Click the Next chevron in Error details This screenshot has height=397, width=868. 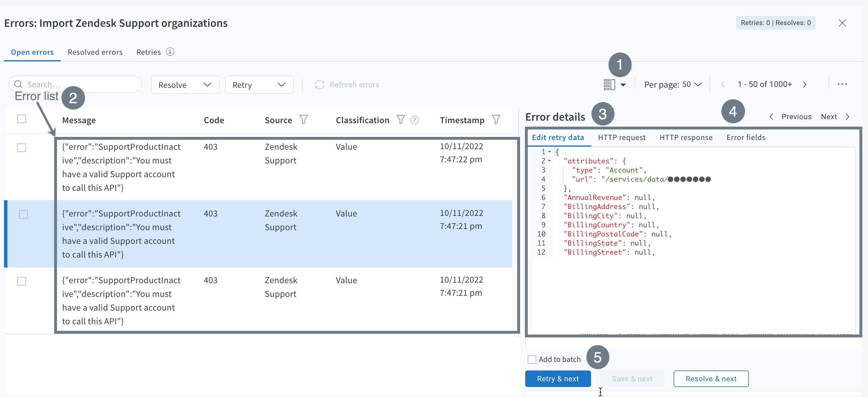click(847, 117)
